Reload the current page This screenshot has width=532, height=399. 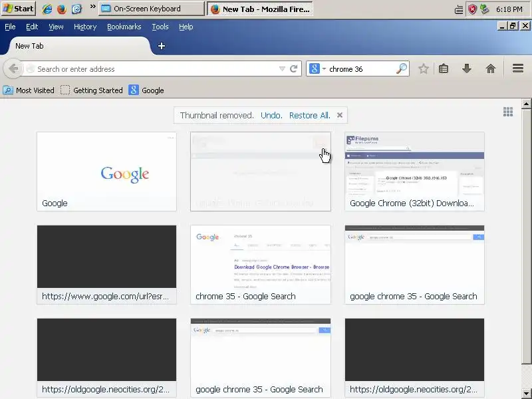click(x=294, y=69)
